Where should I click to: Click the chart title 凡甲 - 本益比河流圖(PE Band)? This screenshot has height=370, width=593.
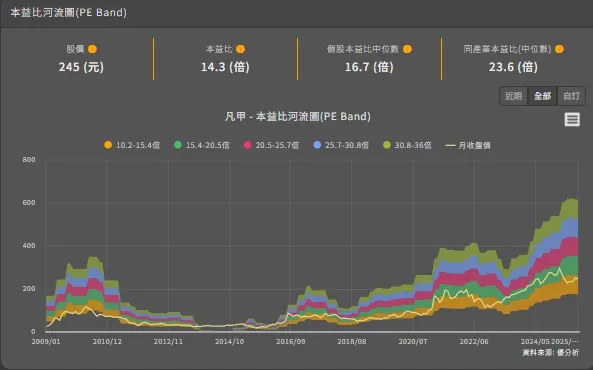pos(298,117)
